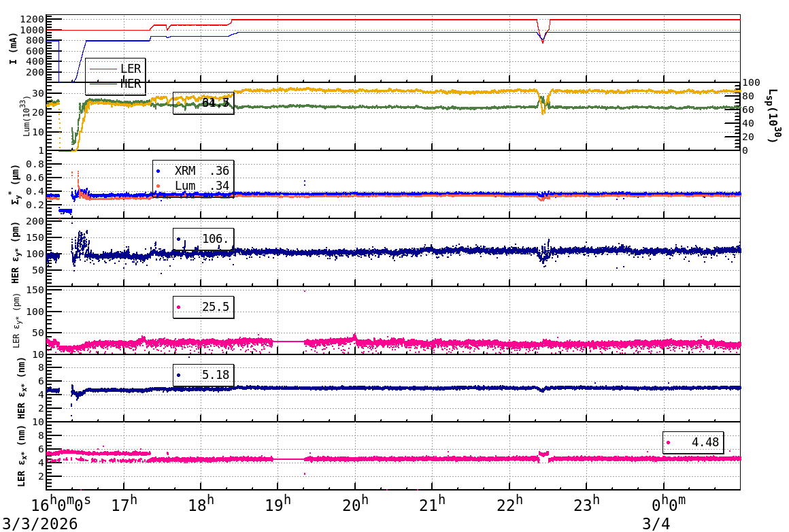The height and width of the screenshot is (532, 789).
Task: Click the 21h time tick label
Action: click(x=432, y=504)
